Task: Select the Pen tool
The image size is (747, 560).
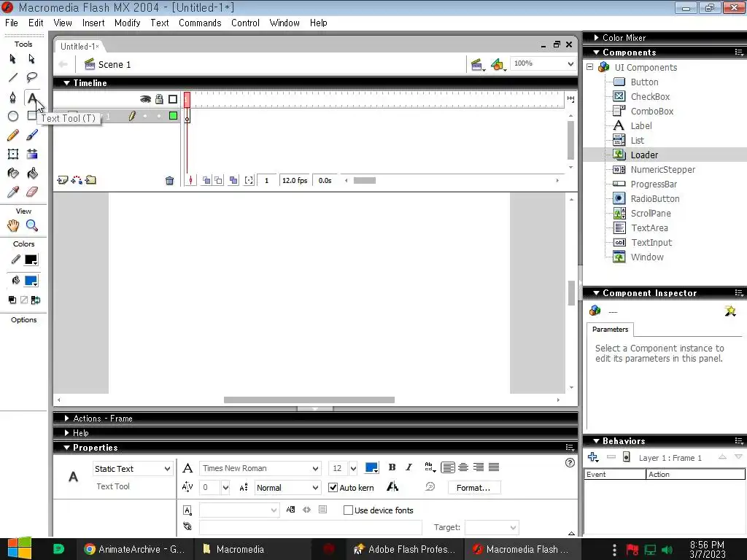Action: pos(13,98)
